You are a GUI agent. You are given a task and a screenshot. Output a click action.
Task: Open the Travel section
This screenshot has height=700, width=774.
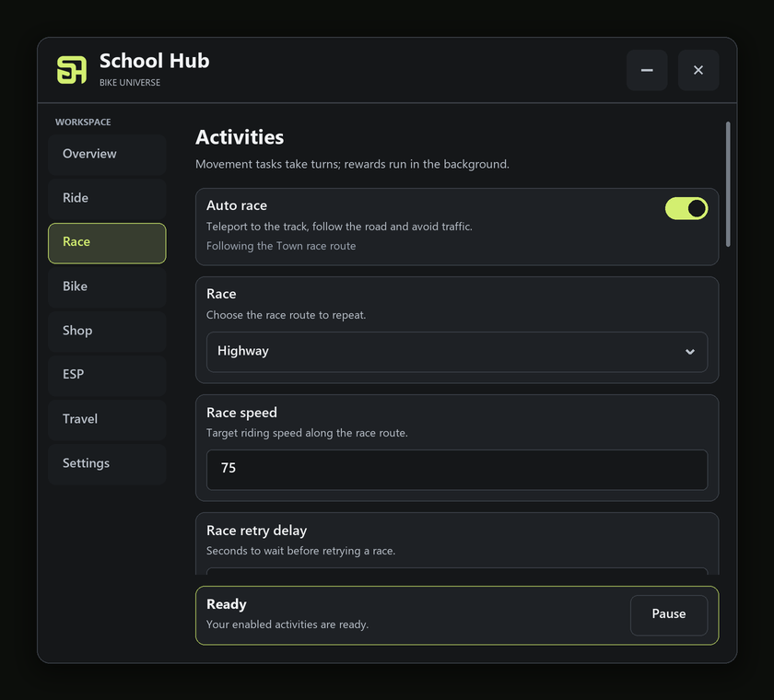(107, 419)
